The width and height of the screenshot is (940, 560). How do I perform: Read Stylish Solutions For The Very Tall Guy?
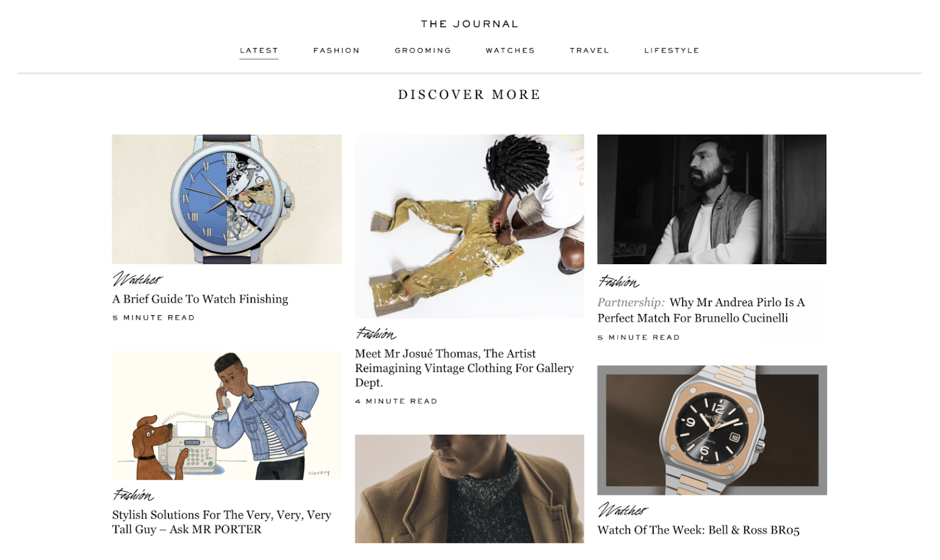click(x=222, y=522)
